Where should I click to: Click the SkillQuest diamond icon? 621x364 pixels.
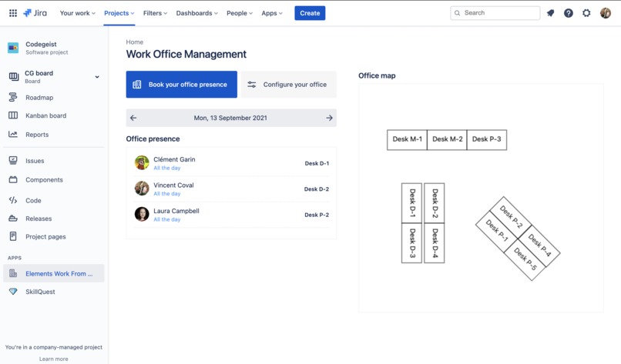pos(13,292)
